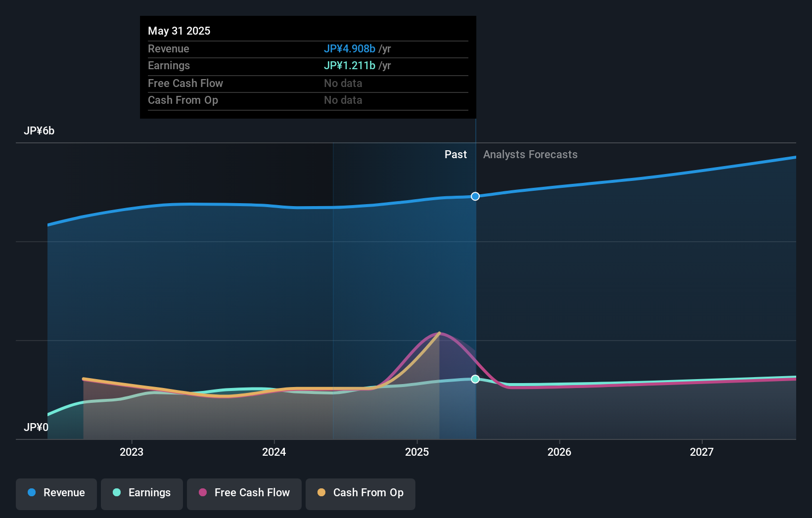Click the Free Cash Flow tooltip row label
Image resolution: width=812 pixels, height=518 pixels.
185,83
